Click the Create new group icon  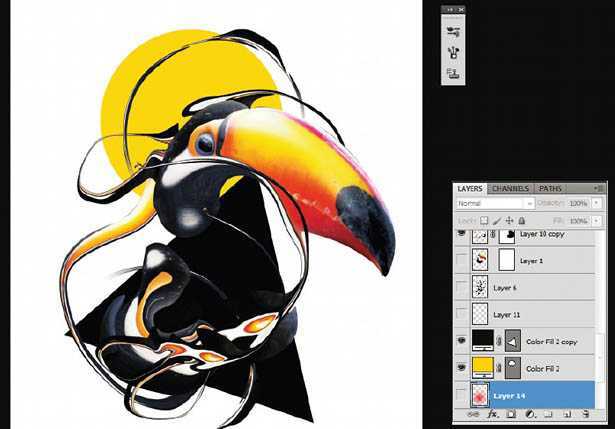548,414
